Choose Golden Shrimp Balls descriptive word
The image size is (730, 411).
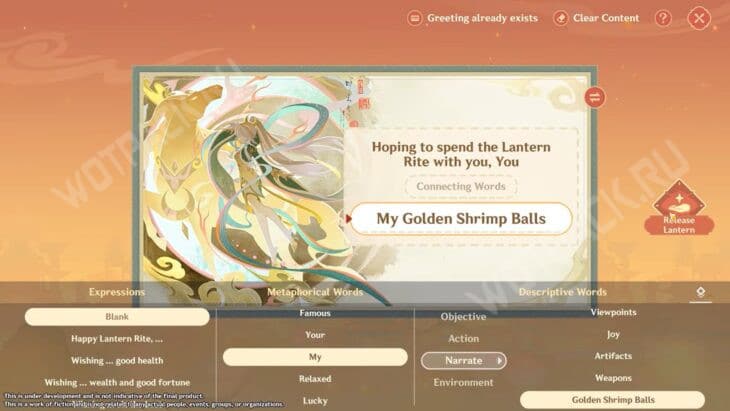coord(613,400)
